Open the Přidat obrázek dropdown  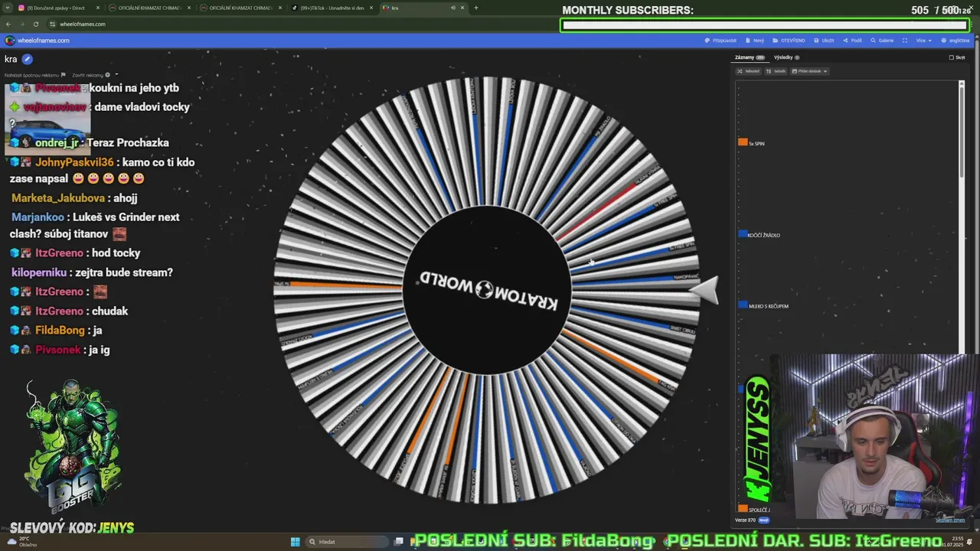point(809,71)
